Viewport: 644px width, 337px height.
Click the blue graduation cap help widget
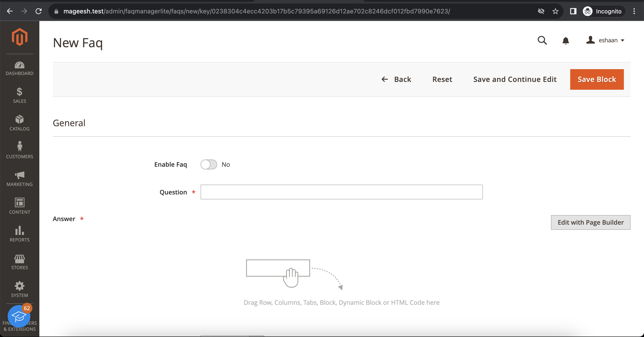(19, 316)
